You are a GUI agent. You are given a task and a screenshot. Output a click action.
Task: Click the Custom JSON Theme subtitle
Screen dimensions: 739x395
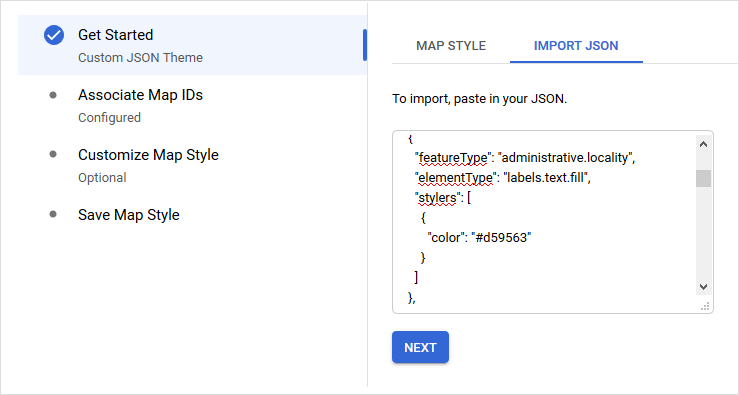pyautogui.click(x=140, y=58)
